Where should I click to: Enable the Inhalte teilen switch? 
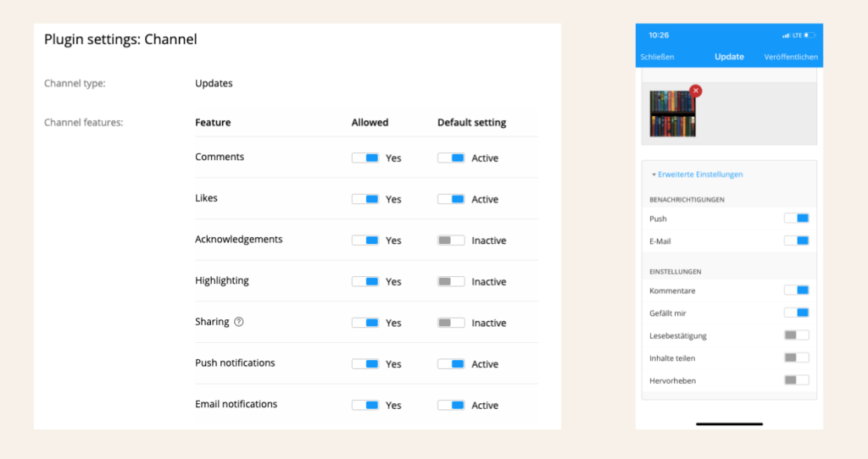tap(797, 357)
